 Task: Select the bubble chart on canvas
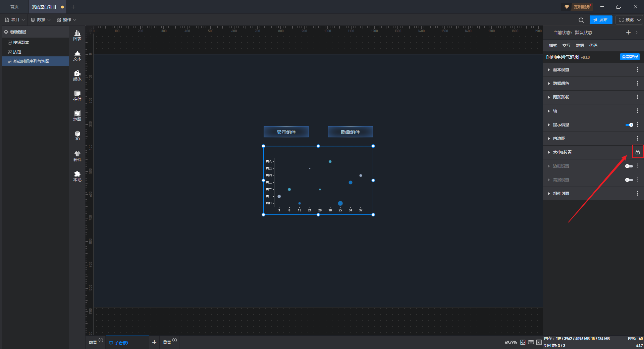point(318,181)
